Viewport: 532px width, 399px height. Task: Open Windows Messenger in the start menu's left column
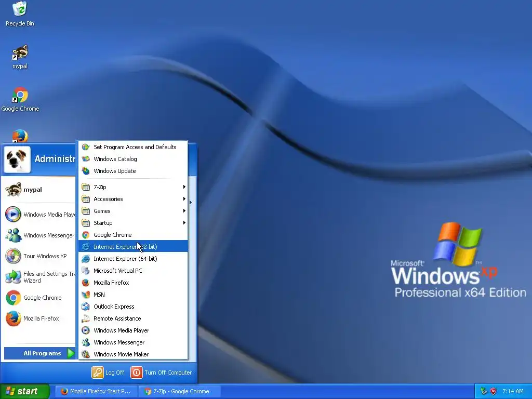pos(39,235)
